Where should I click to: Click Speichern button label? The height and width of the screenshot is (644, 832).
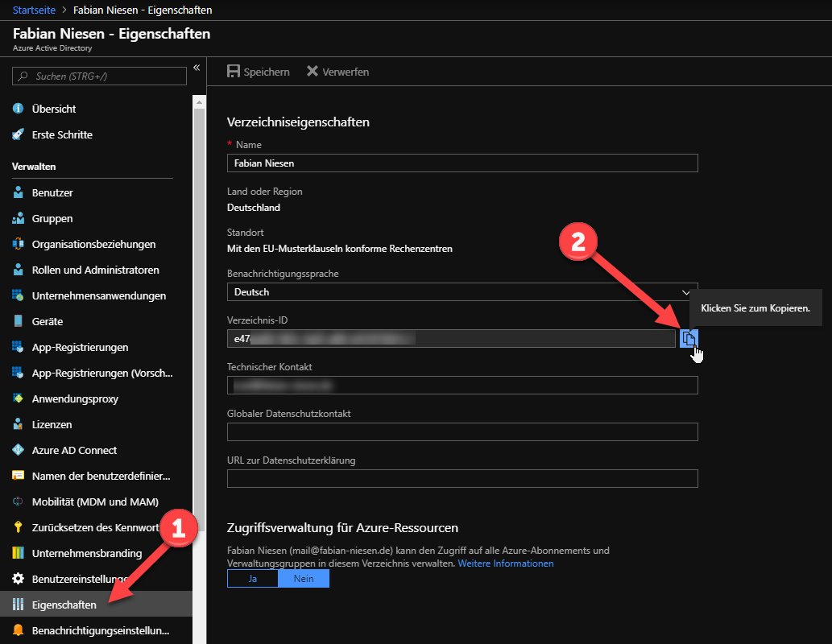267,72
